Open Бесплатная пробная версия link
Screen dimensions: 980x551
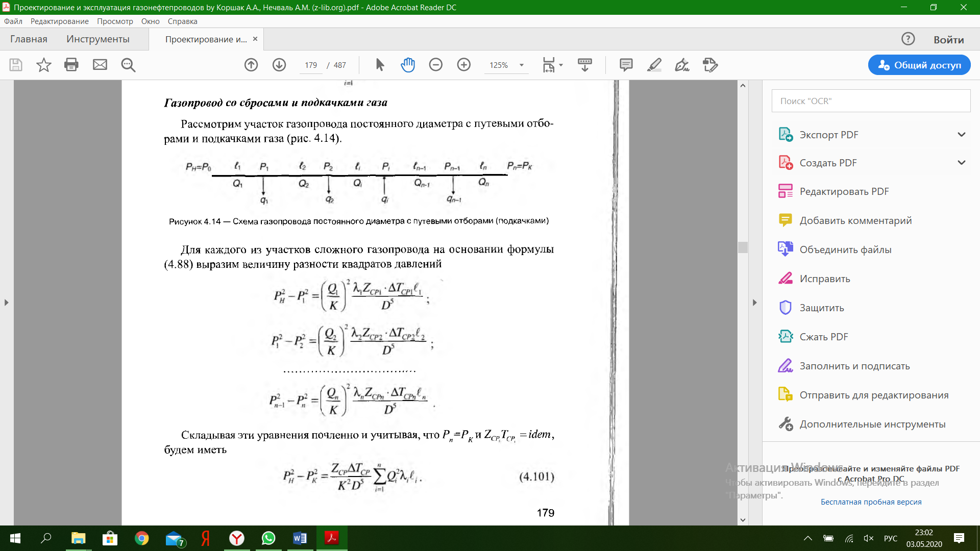coord(871,502)
